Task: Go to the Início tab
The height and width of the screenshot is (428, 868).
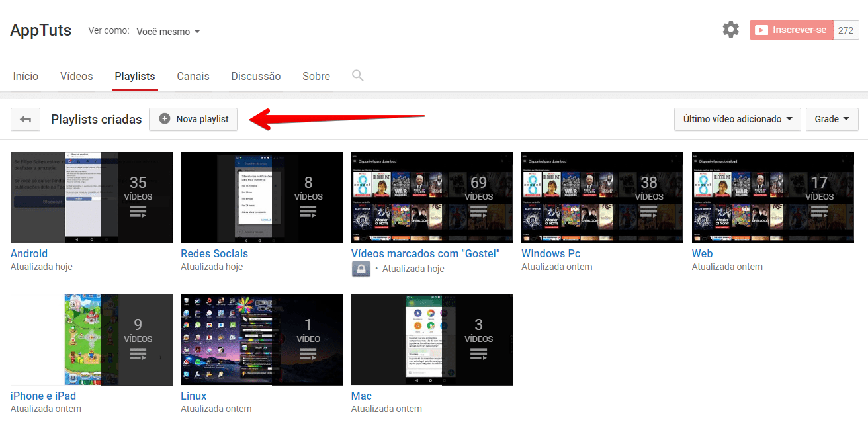Action: (26, 76)
